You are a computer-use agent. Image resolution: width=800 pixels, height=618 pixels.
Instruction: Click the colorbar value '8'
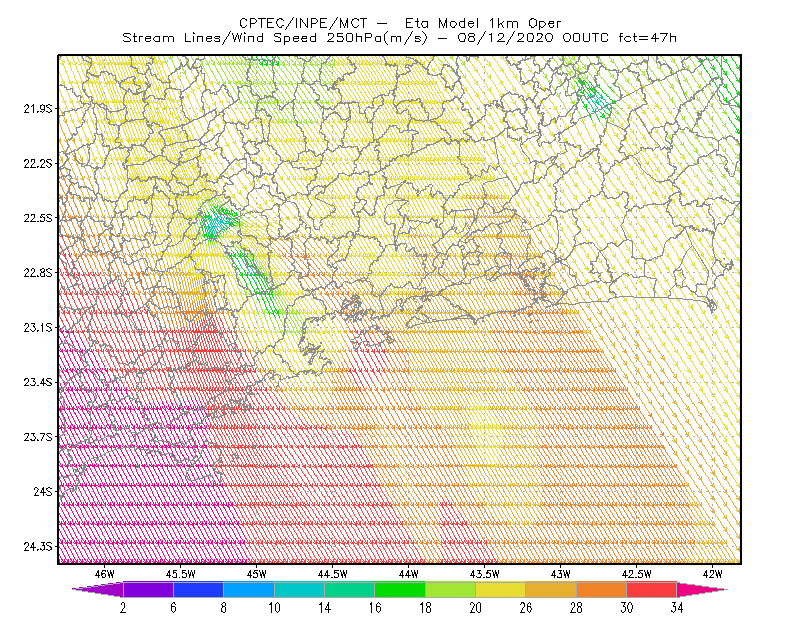tap(223, 608)
